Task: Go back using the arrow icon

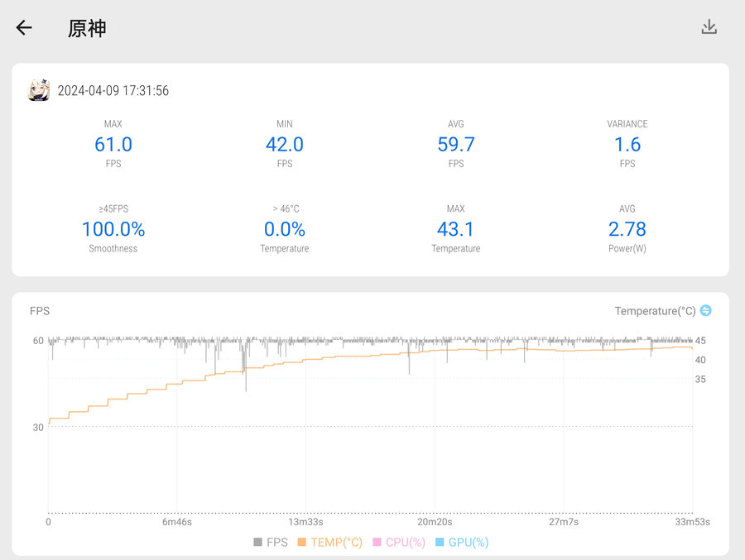Action: point(24,27)
